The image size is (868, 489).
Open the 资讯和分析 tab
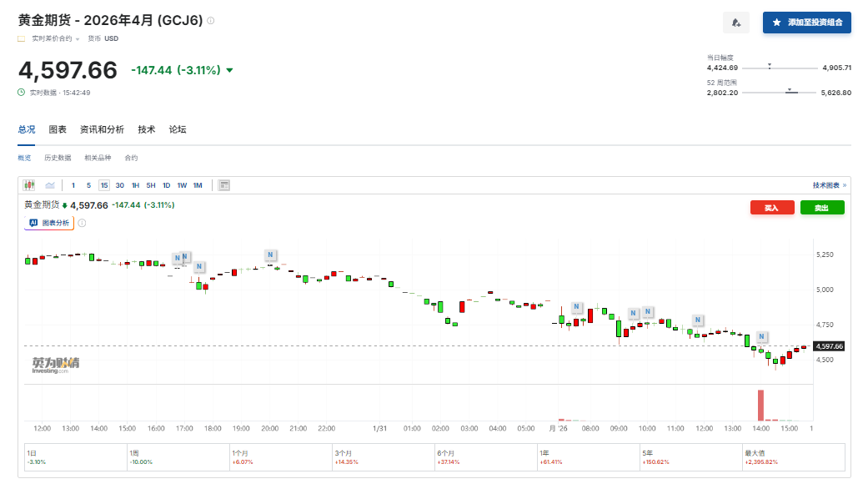point(102,129)
